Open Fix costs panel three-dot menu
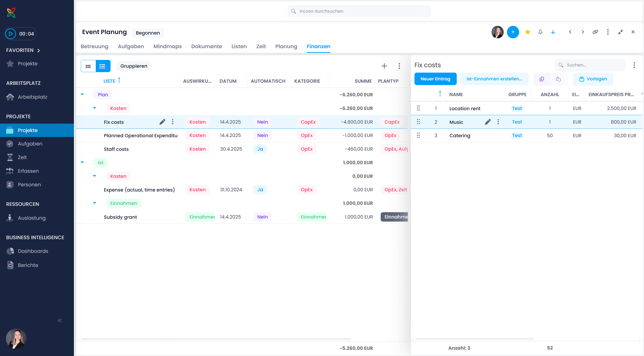Viewport: 644px width, 356px height. tap(634, 65)
